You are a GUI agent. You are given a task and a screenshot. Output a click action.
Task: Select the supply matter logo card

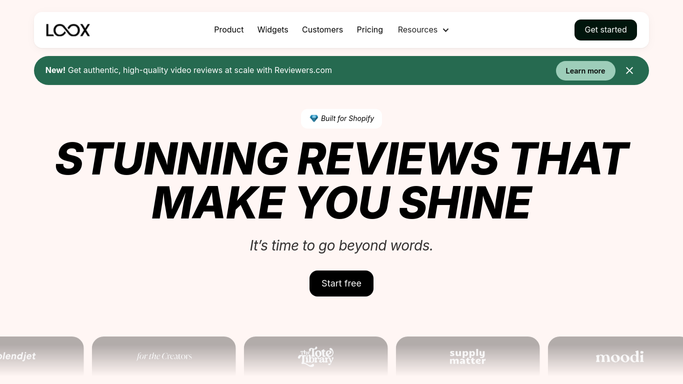coord(468,356)
